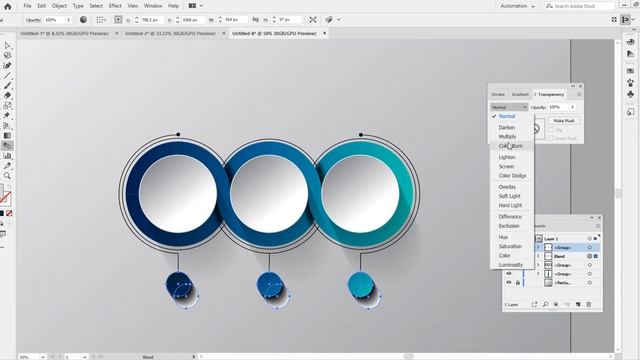Click target circle of the Blend row
Viewport: 640px width, 360px height.
pos(589,256)
